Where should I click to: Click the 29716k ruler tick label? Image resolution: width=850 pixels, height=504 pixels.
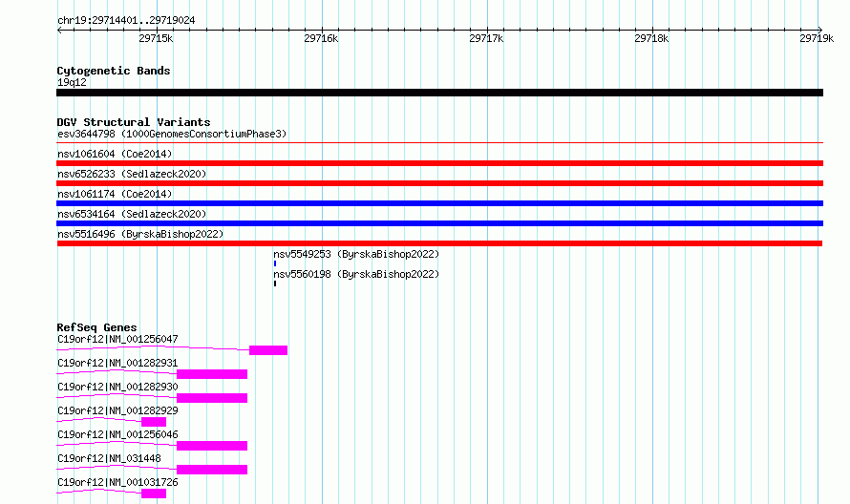point(321,38)
